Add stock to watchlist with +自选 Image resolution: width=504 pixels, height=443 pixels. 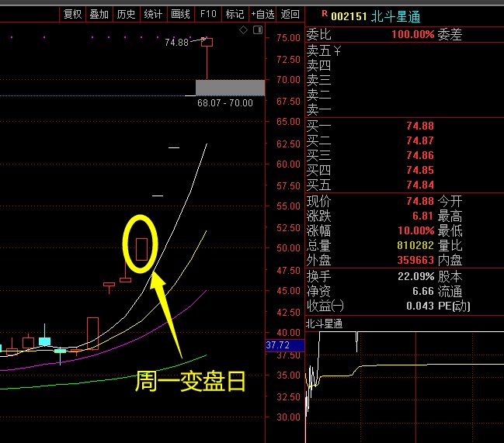[x=262, y=14]
